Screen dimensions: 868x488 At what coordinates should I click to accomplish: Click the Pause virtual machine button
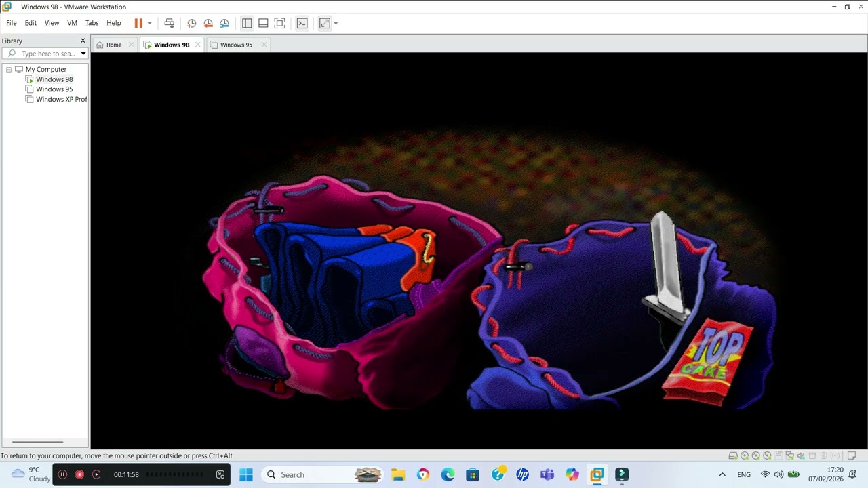(138, 23)
